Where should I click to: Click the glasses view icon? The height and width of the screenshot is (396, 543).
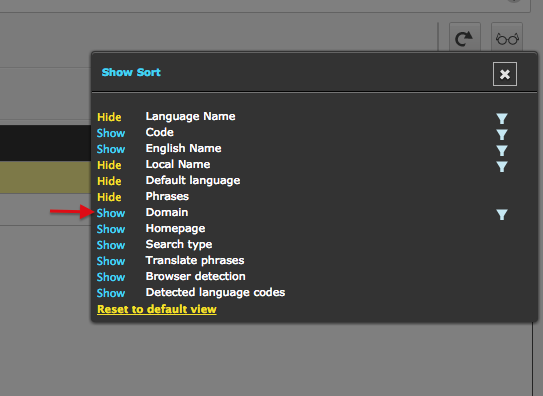coord(507,38)
